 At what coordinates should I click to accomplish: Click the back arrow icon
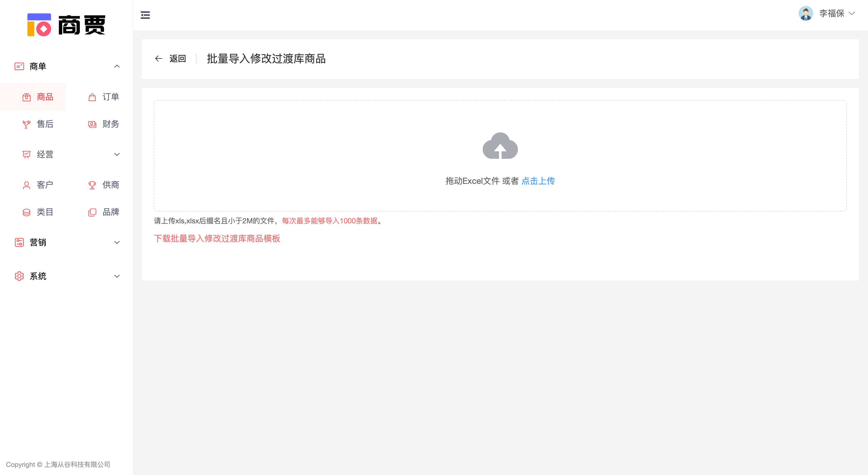coord(158,58)
